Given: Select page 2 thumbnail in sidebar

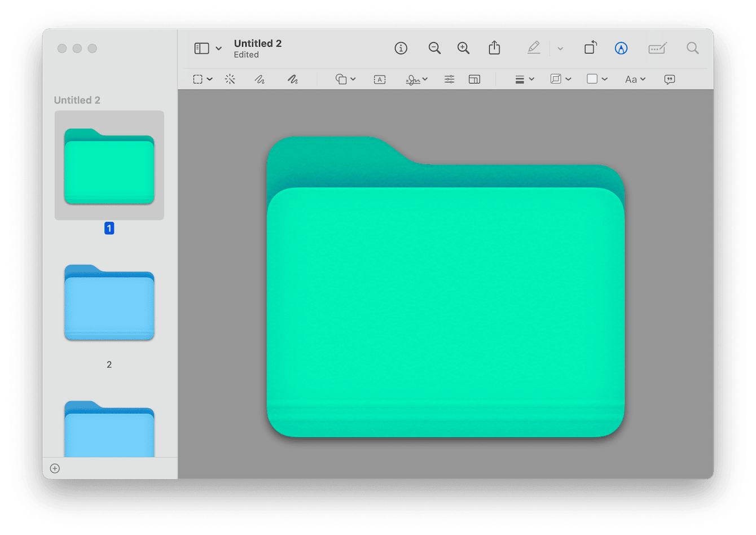Looking at the screenshot, I should pyautogui.click(x=109, y=302).
